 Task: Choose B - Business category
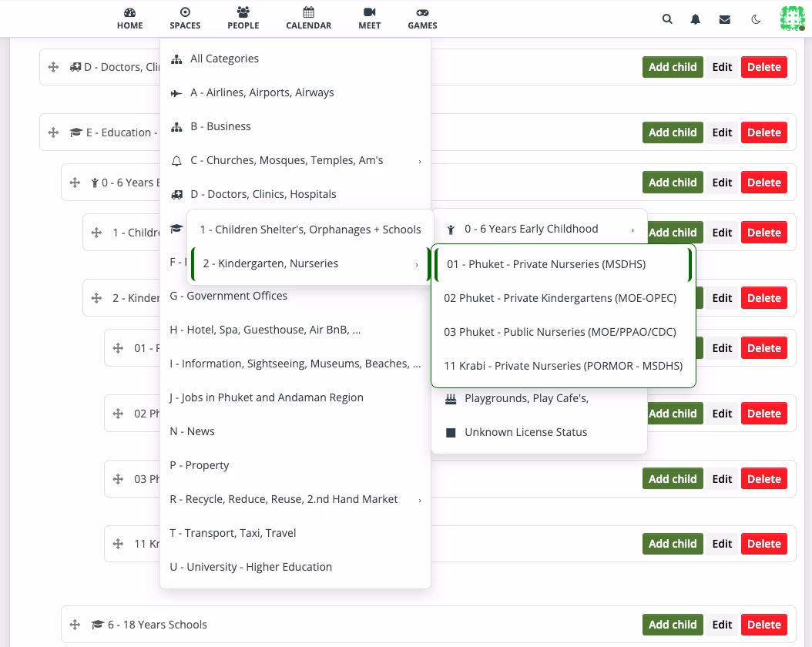[x=295, y=126]
